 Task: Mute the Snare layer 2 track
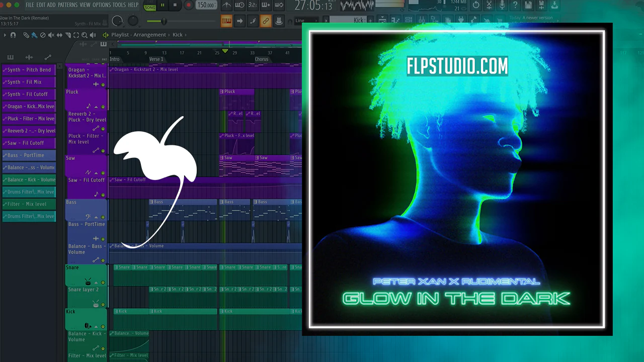(x=103, y=304)
